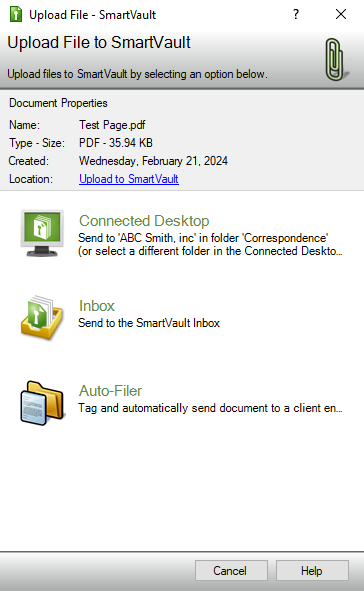Click the 'PDF - 35.94 KB' value
This screenshot has height=591, width=364.
(116, 143)
